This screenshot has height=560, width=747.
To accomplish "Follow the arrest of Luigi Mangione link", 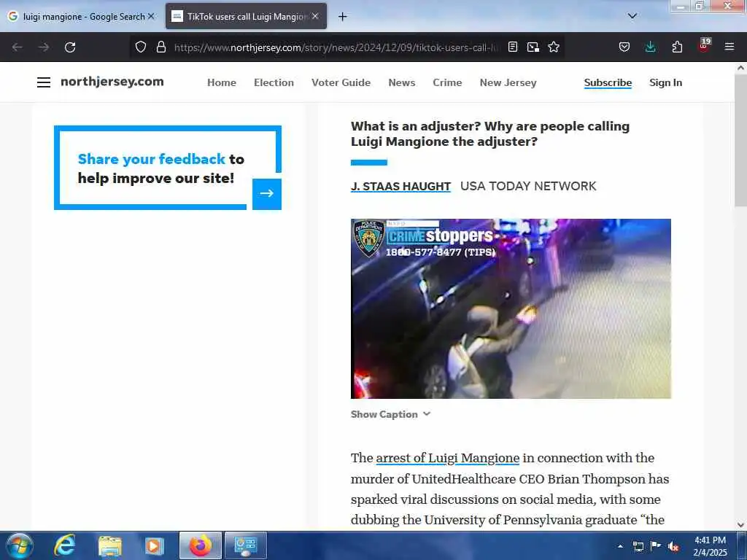I will pyautogui.click(x=447, y=458).
